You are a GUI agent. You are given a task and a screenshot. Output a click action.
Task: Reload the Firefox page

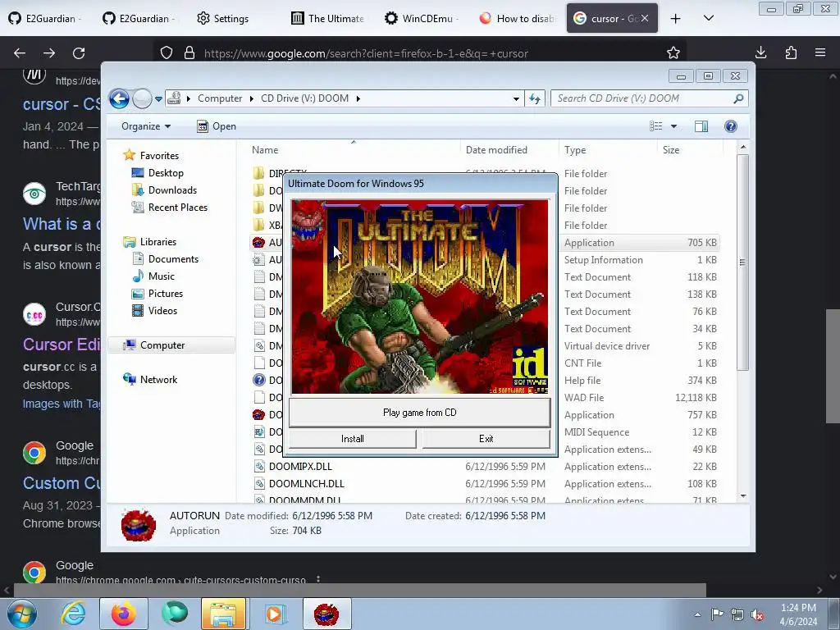click(79, 53)
